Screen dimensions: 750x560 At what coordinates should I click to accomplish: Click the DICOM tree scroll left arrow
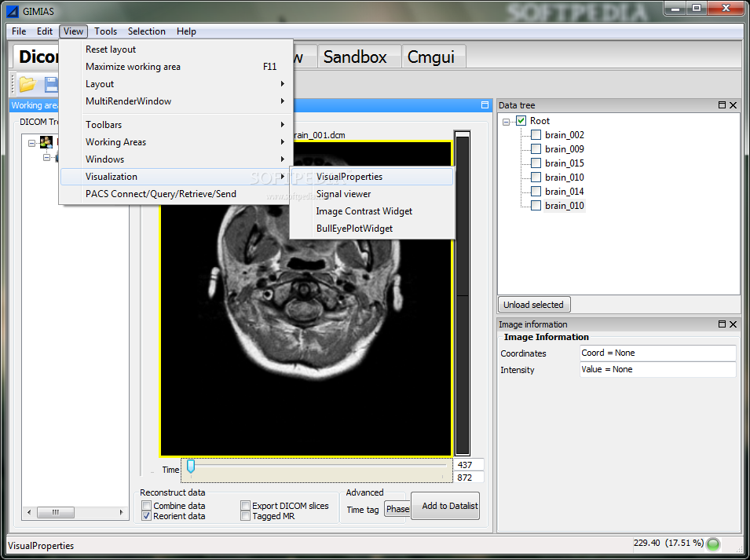pyautogui.click(x=29, y=512)
